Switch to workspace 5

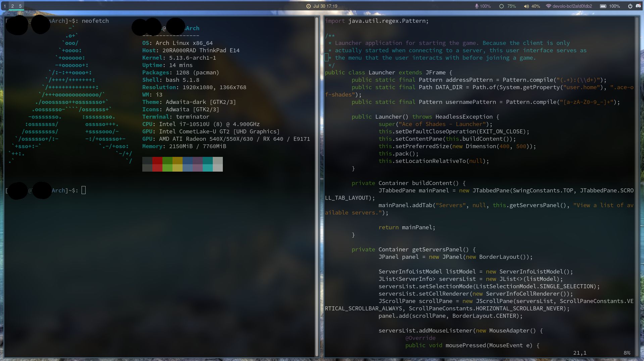pyautogui.click(x=20, y=6)
